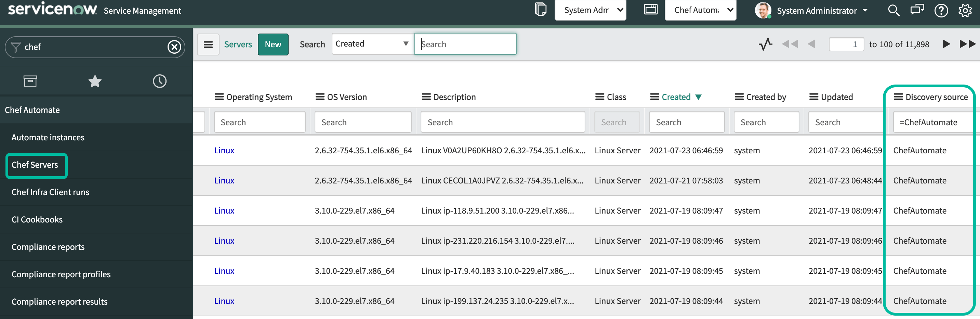Viewport: 980px width, 319px height.
Task: Clear the chef filter with the X icon
Action: tap(174, 47)
